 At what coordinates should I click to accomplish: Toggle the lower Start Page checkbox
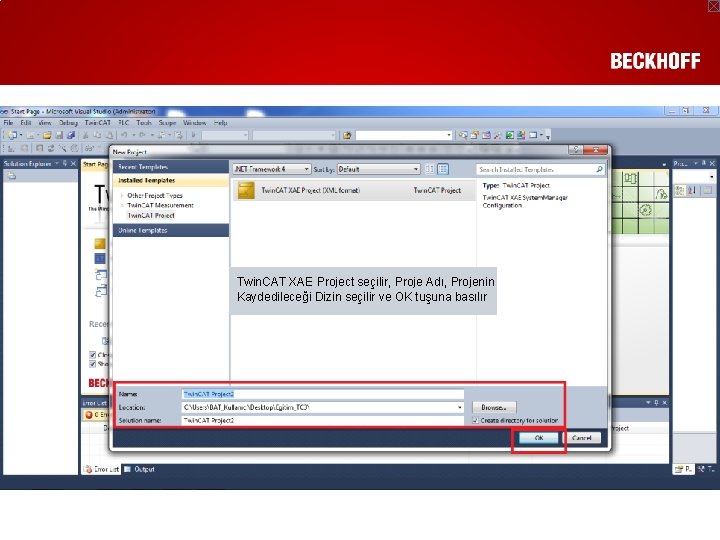[x=92, y=364]
